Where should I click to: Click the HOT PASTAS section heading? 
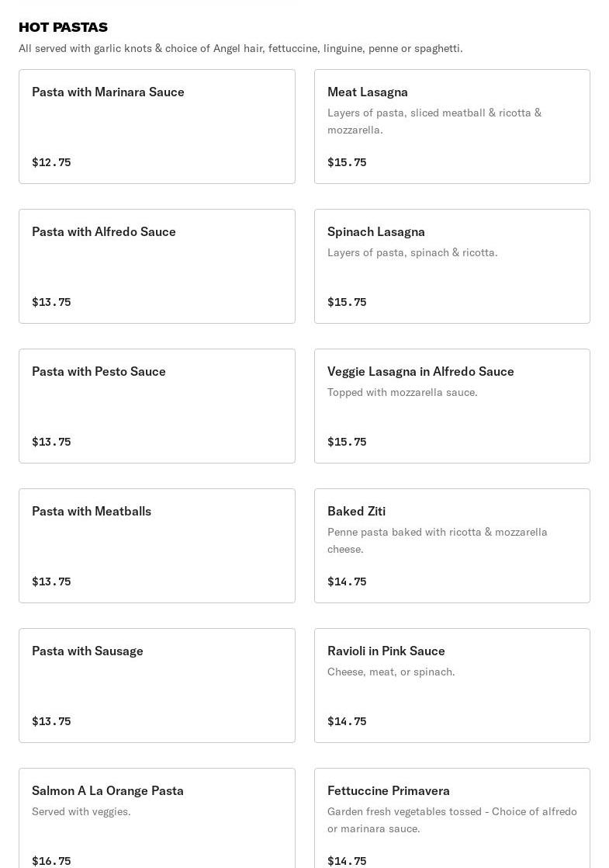[x=63, y=27]
